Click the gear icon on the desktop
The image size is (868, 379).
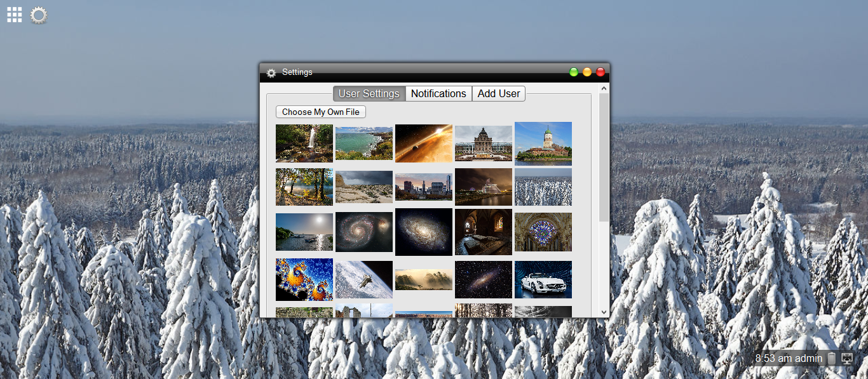pyautogui.click(x=39, y=15)
